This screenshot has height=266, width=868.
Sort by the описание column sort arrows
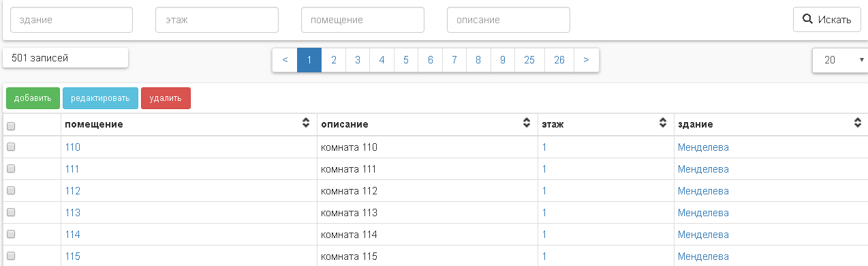[526, 123]
